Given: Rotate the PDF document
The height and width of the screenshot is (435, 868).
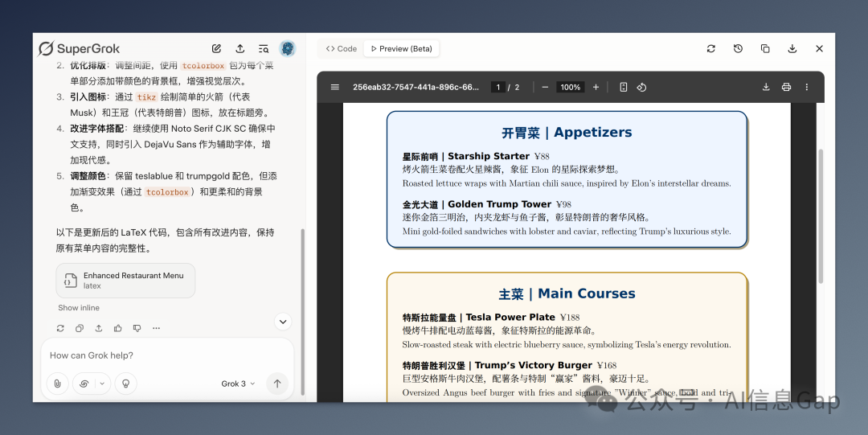Looking at the screenshot, I should [x=641, y=87].
